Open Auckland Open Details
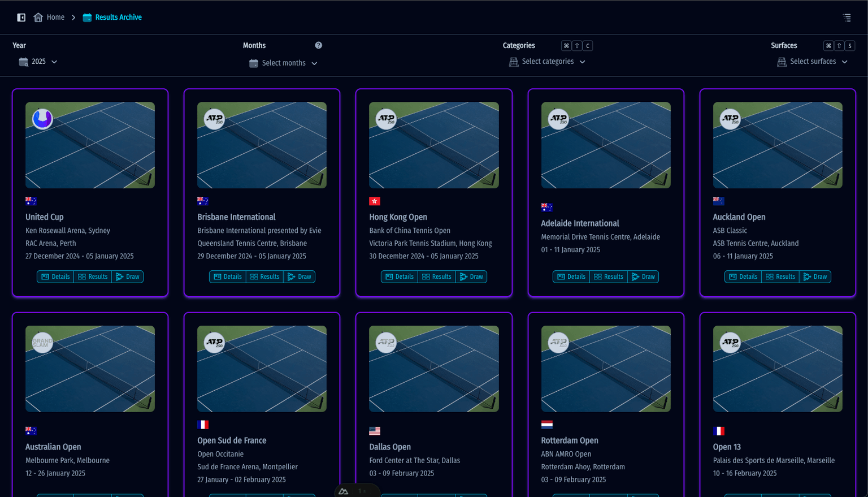The width and height of the screenshot is (868, 497). (x=743, y=276)
